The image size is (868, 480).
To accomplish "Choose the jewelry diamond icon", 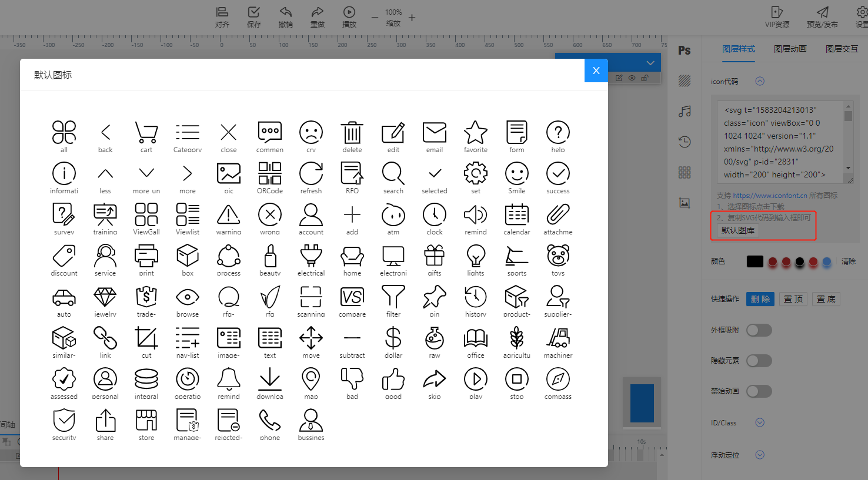I will coord(105,297).
